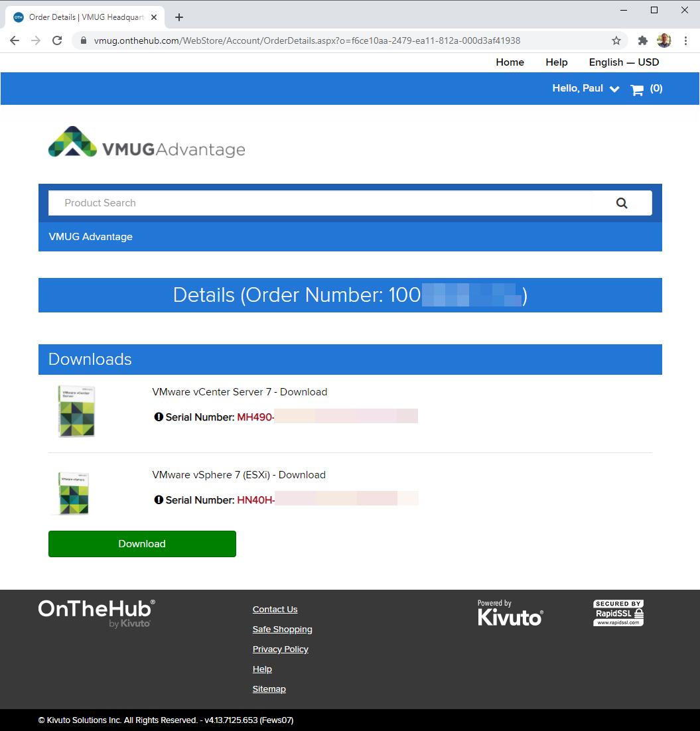
Task: Open VMware vSphere 7 (ESXi) - Download
Action: point(239,475)
